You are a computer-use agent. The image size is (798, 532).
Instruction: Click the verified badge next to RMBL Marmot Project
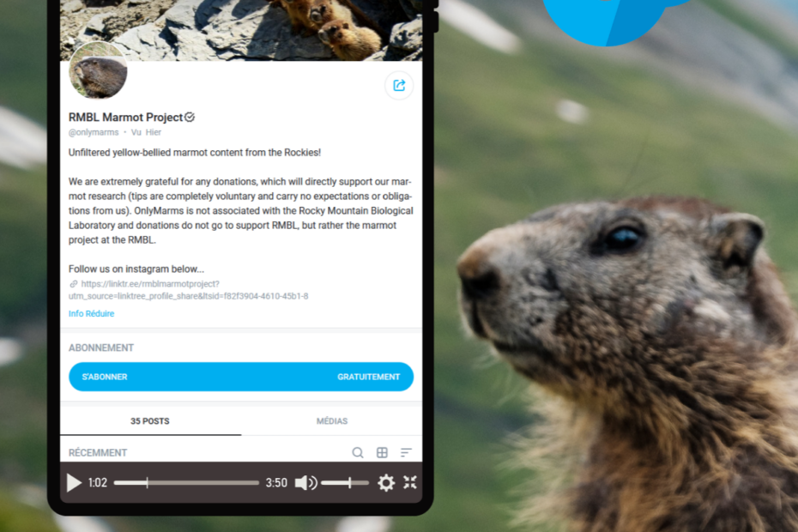pos(190,117)
